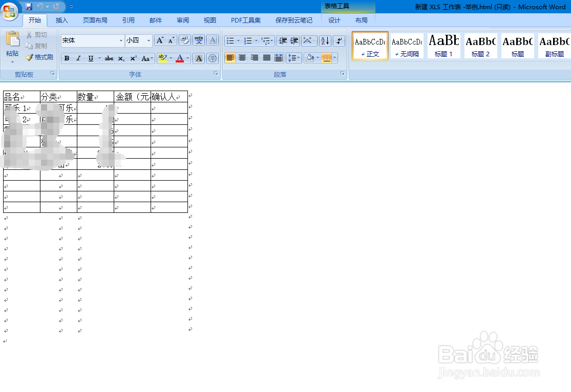Toggle strikethrough formatting

tap(109, 58)
